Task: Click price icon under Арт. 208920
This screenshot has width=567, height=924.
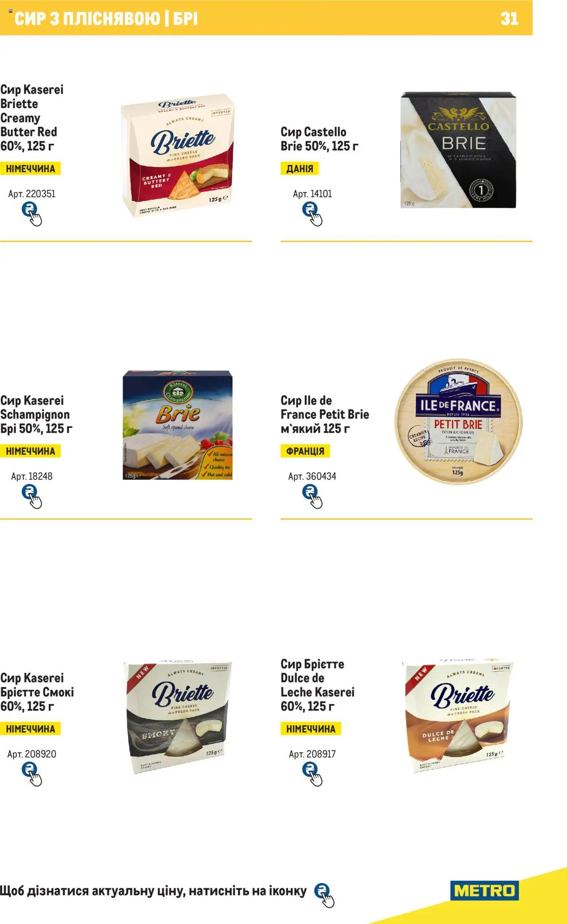Action: point(31,774)
